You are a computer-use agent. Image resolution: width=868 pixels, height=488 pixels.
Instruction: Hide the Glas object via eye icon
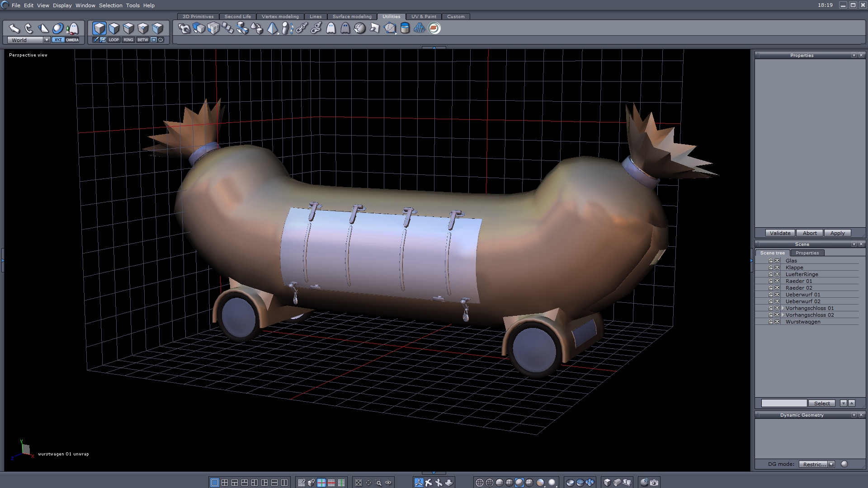[x=777, y=261]
